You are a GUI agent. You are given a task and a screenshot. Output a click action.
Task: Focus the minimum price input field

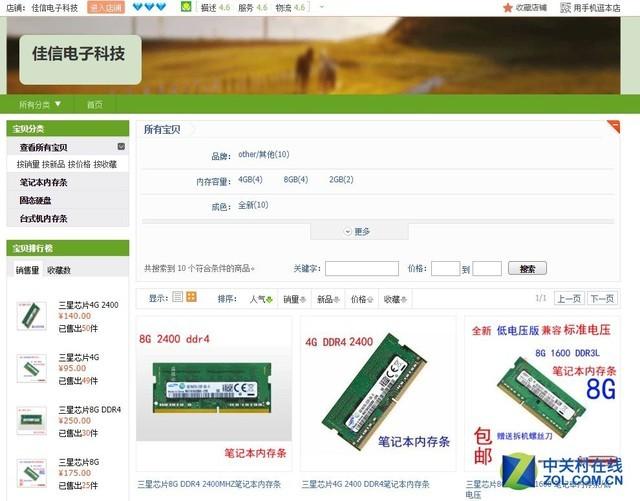click(446, 268)
